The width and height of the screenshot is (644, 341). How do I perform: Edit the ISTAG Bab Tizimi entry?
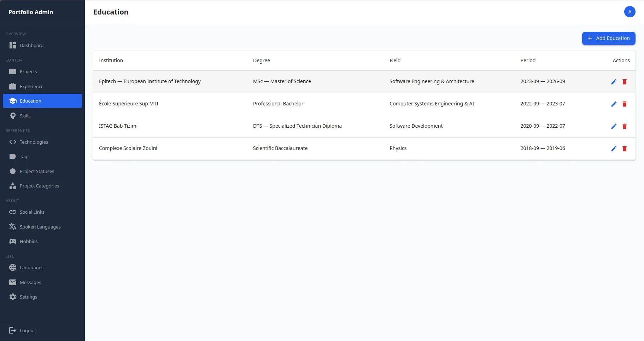tap(614, 126)
